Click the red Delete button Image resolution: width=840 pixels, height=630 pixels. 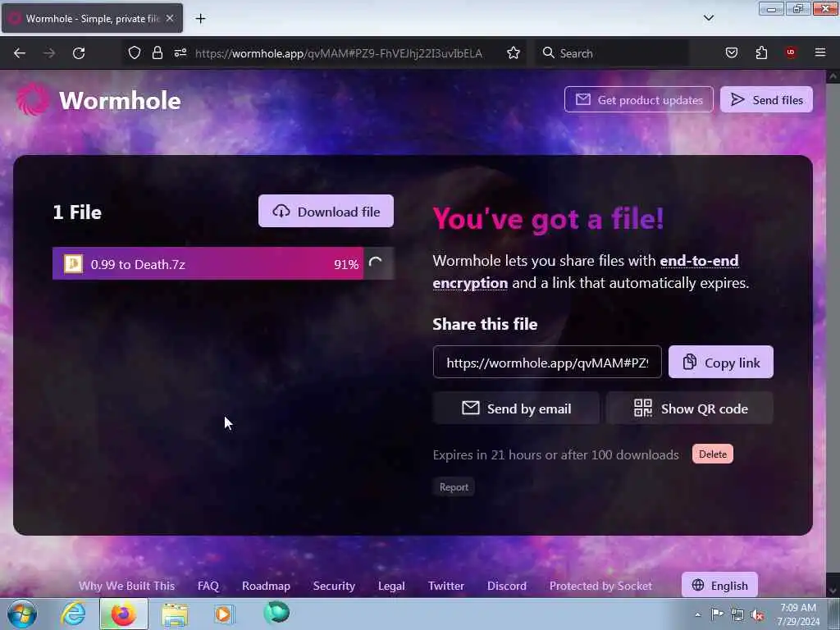click(x=713, y=454)
